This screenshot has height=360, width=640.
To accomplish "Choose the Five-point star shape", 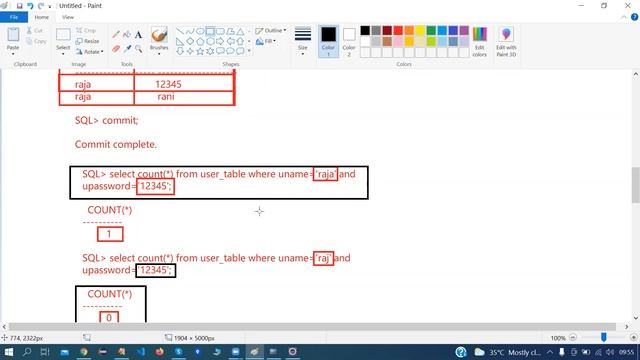I will (200, 51).
